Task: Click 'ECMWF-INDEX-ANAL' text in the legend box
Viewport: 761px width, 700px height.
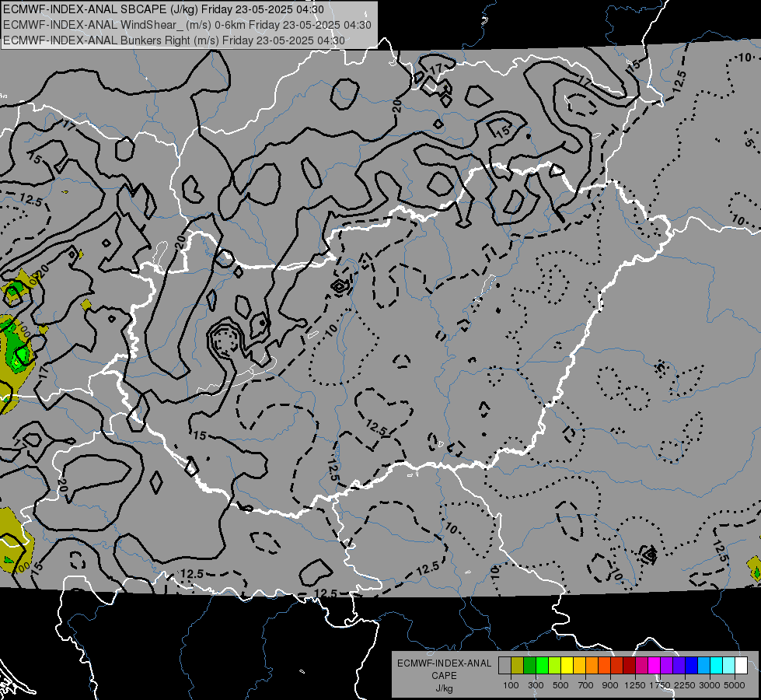Action: coord(444,663)
